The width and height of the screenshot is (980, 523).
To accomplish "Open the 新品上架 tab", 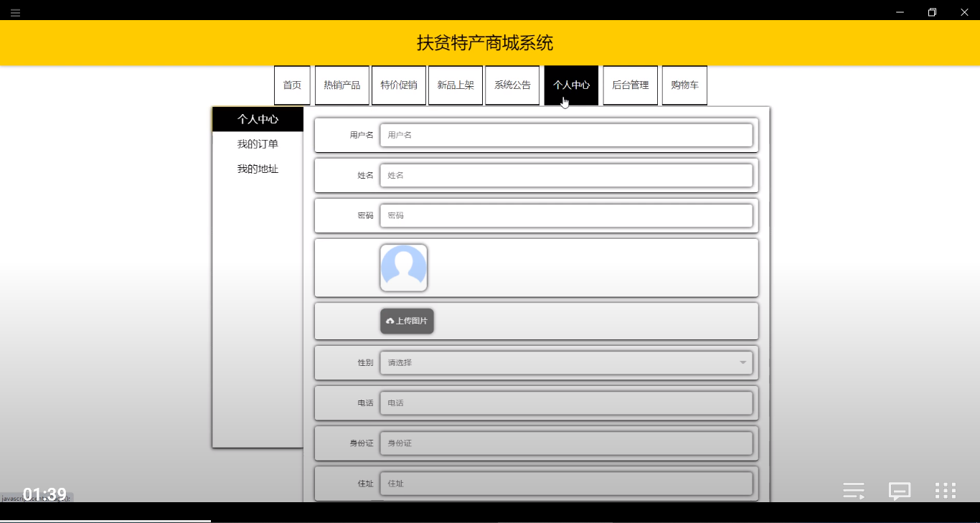I will pos(456,85).
